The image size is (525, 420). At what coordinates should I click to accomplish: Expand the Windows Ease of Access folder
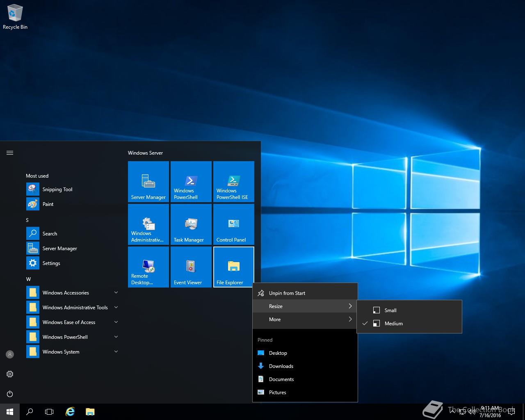tap(72, 322)
